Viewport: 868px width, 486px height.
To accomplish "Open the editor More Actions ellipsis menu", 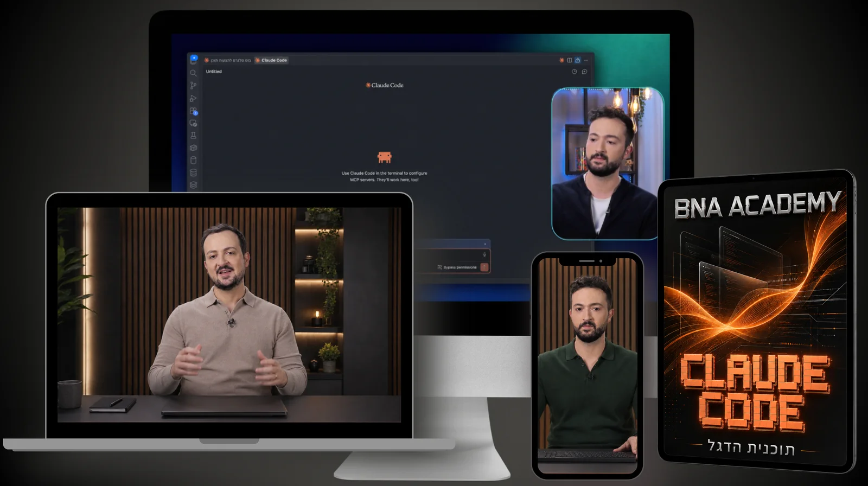I will coord(586,60).
